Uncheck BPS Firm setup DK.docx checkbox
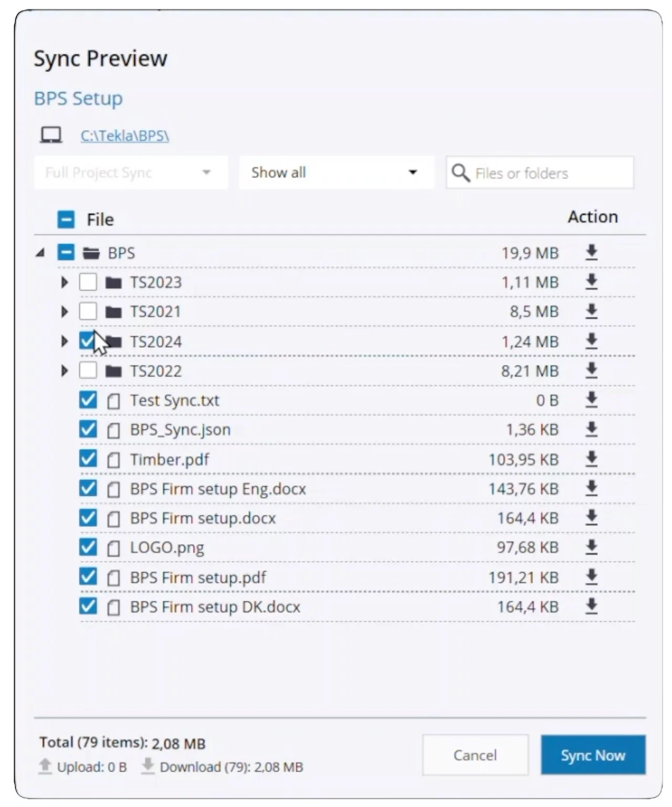 tap(88, 606)
